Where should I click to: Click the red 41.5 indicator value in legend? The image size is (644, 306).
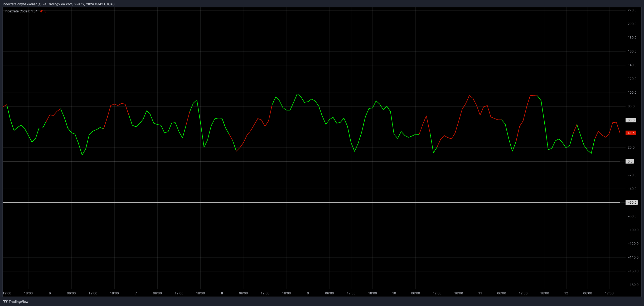click(x=43, y=11)
